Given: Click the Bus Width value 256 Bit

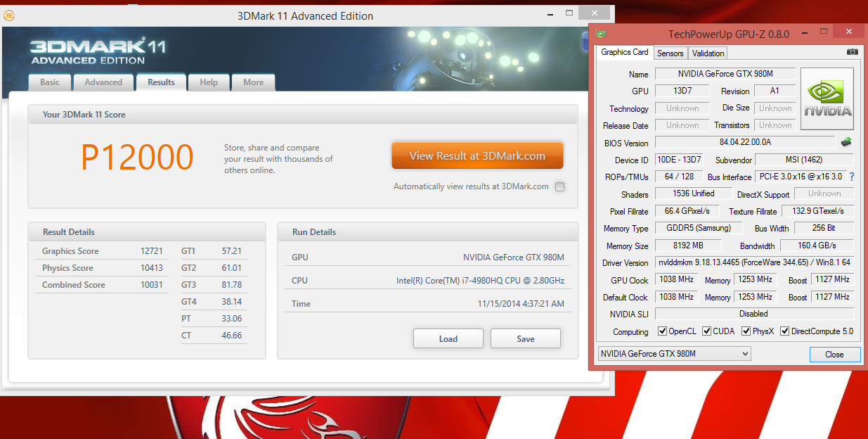Looking at the screenshot, I should (x=824, y=228).
